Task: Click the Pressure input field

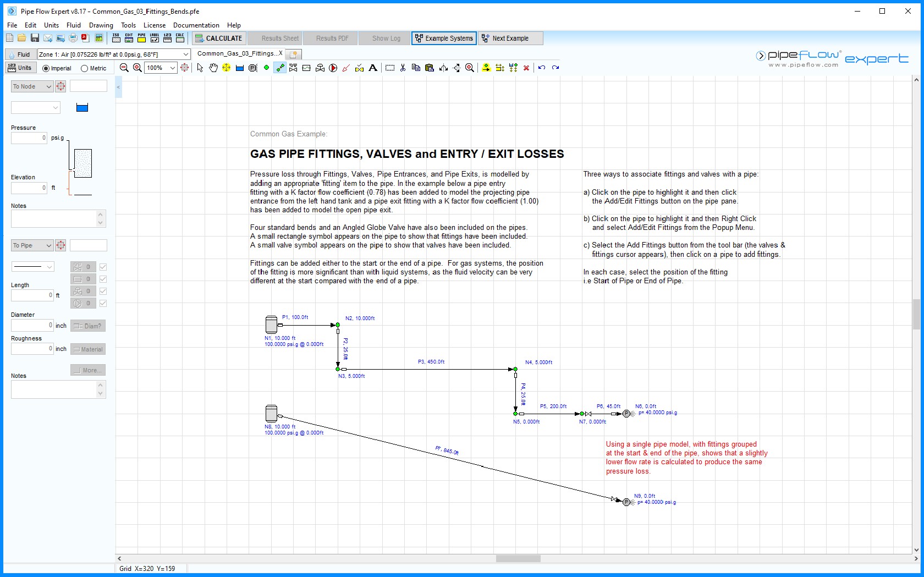Action: pyautogui.click(x=29, y=138)
